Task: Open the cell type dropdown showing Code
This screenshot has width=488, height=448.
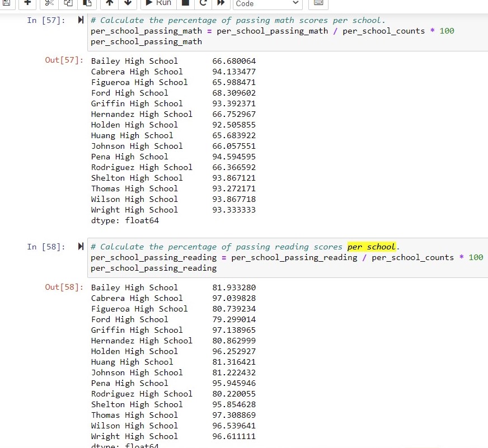Action: click(267, 4)
